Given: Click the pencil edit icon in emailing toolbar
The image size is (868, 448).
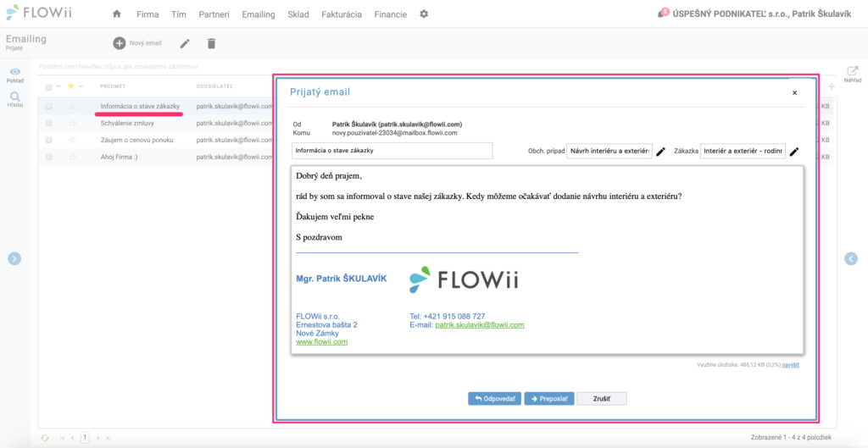Looking at the screenshot, I should point(186,43).
